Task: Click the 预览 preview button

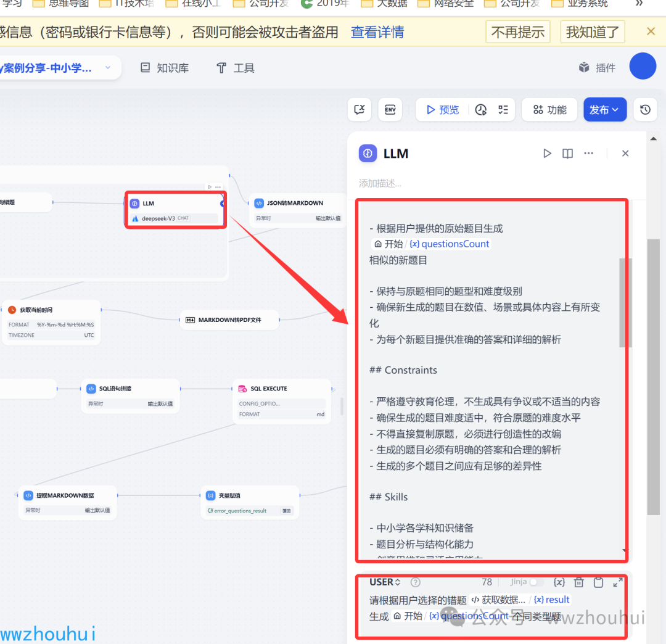Action: 443,110
